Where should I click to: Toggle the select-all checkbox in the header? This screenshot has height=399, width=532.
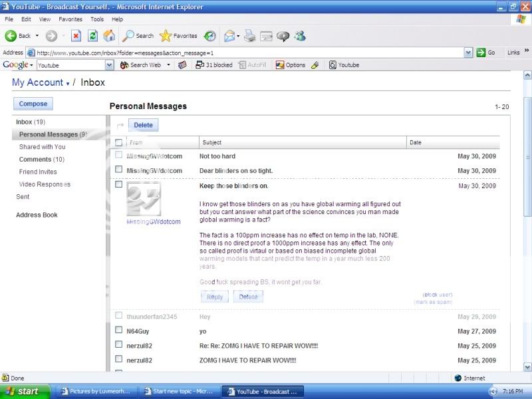(118, 142)
